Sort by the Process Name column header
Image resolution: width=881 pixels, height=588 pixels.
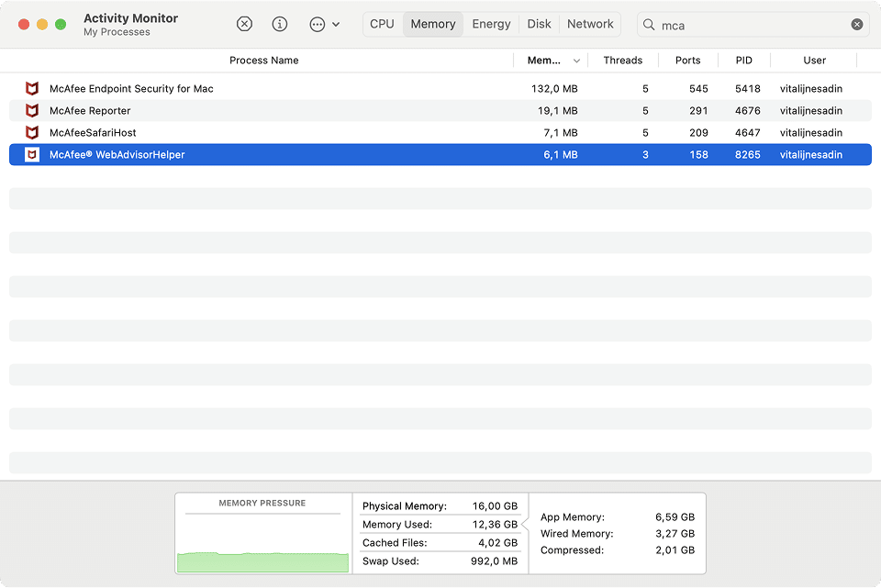click(x=263, y=61)
